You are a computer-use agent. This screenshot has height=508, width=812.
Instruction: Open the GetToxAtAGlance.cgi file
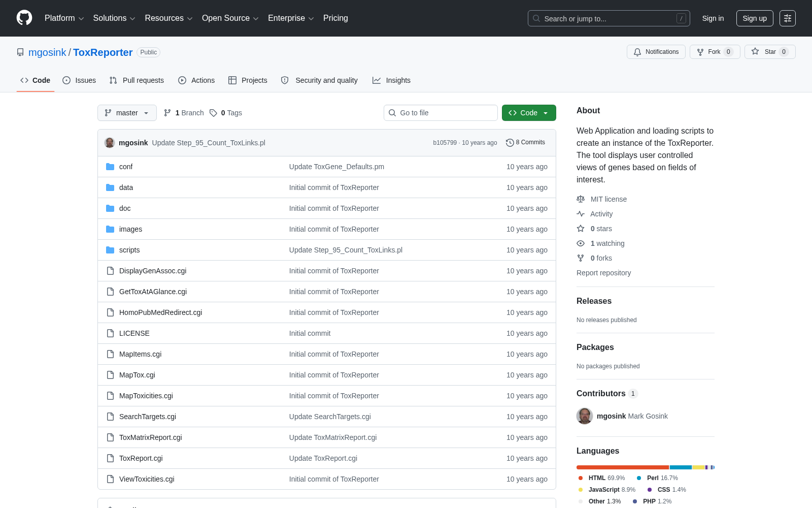point(153,292)
